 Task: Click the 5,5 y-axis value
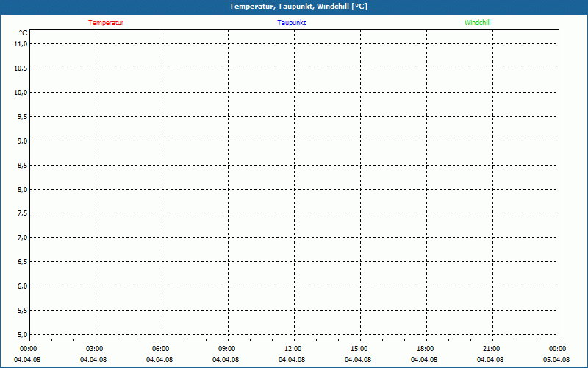tap(23, 310)
